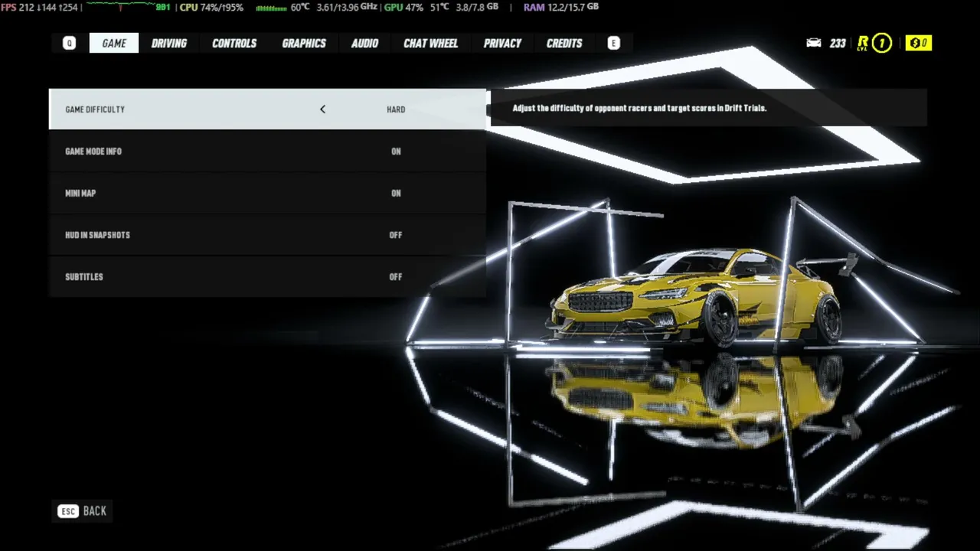This screenshot has width=980, height=551.
Task: View the Credits tab
Action: point(564,44)
